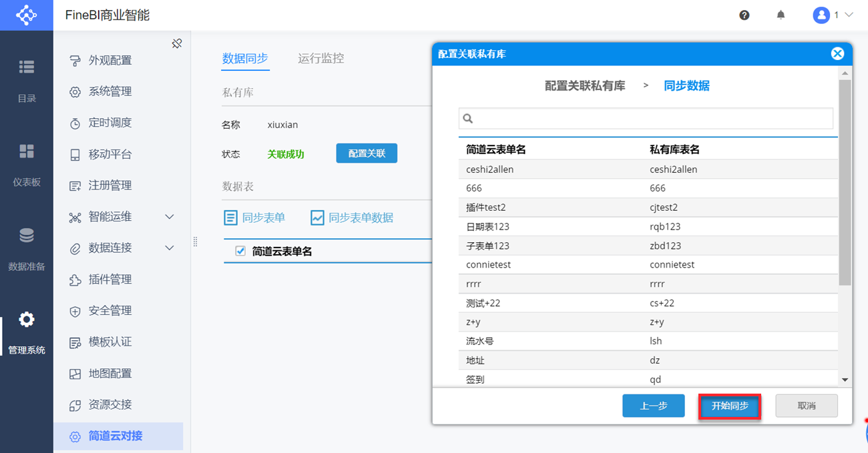Click private table name cjtest2

(664, 207)
